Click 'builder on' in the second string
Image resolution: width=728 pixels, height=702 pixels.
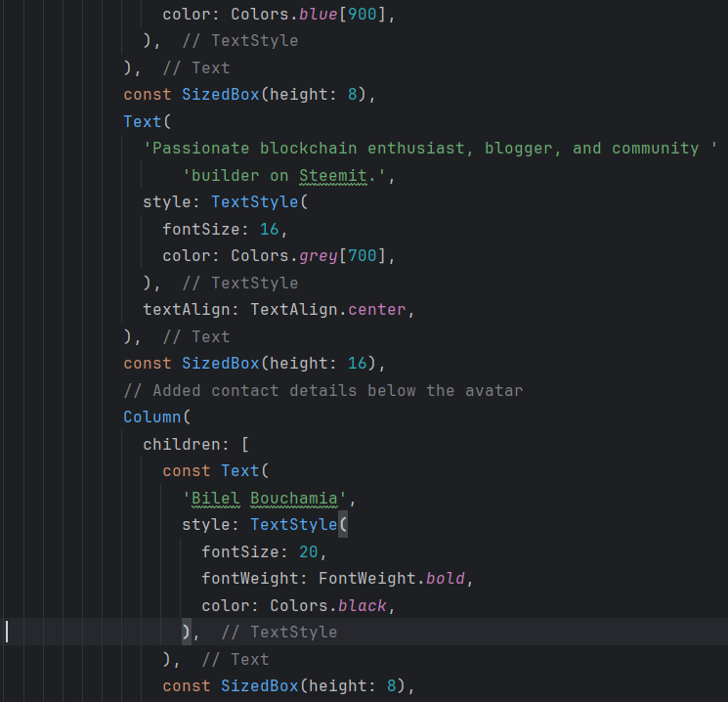[240, 176]
